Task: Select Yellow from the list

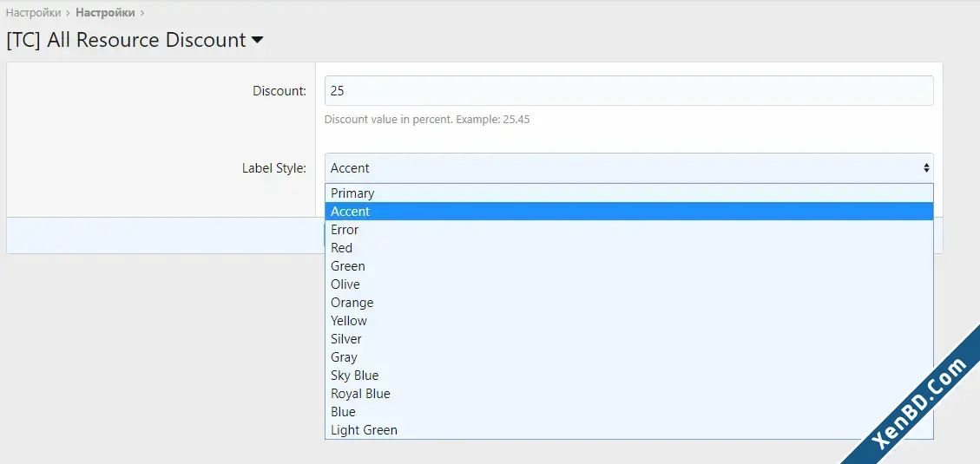Action: [628, 320]
